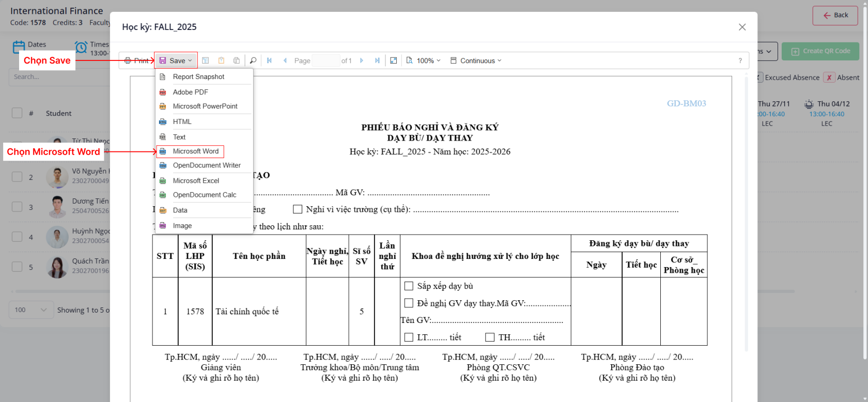The width and height of the screenshot is (868, 402).
Task: Click the student name Dương Tiến
Action: 90,201
